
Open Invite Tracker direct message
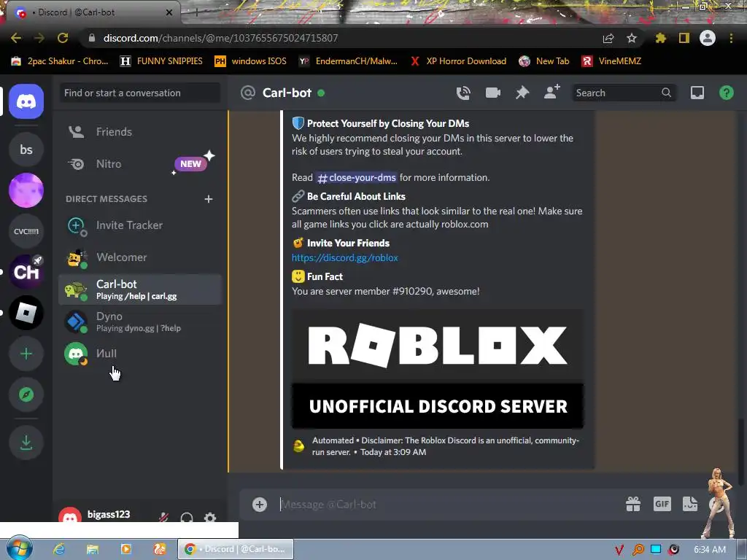(x=139, y=225)
